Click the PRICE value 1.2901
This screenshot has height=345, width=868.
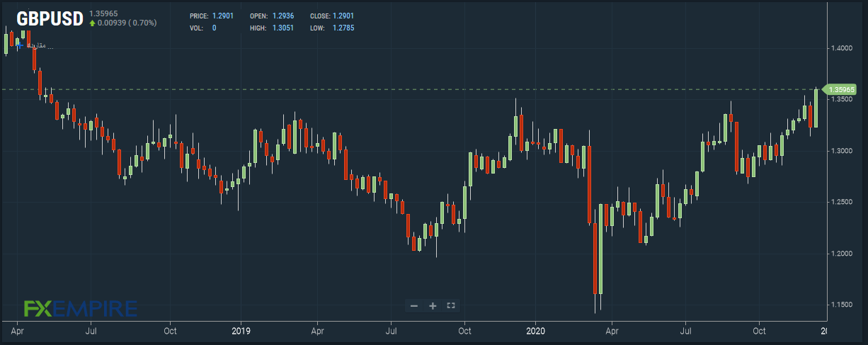click(223, 16)
